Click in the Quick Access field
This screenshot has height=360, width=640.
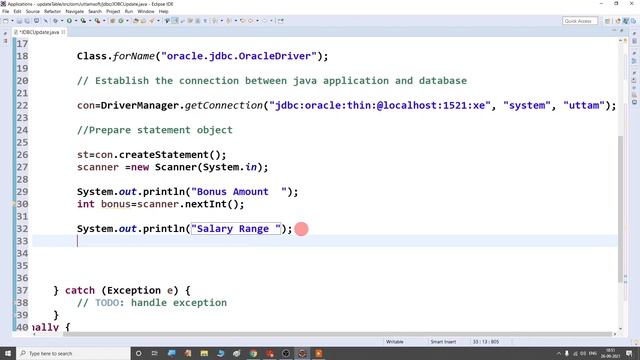(x=579, y=21)
